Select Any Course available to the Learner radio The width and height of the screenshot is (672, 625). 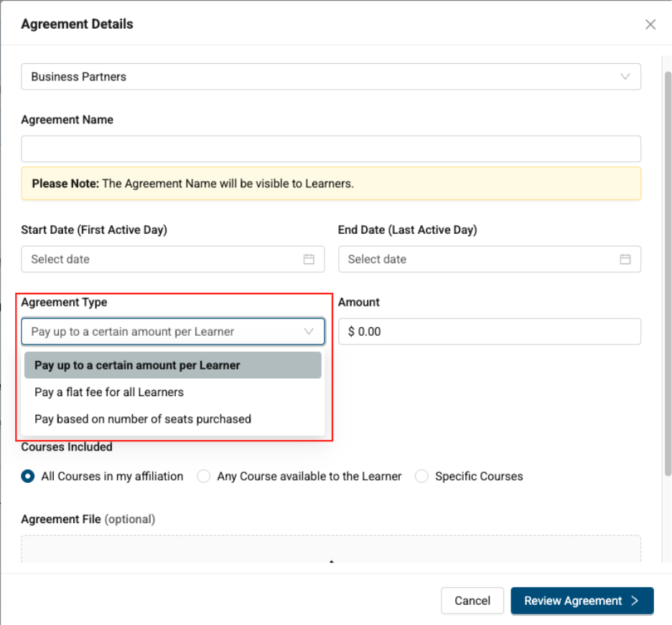[204, 476]
